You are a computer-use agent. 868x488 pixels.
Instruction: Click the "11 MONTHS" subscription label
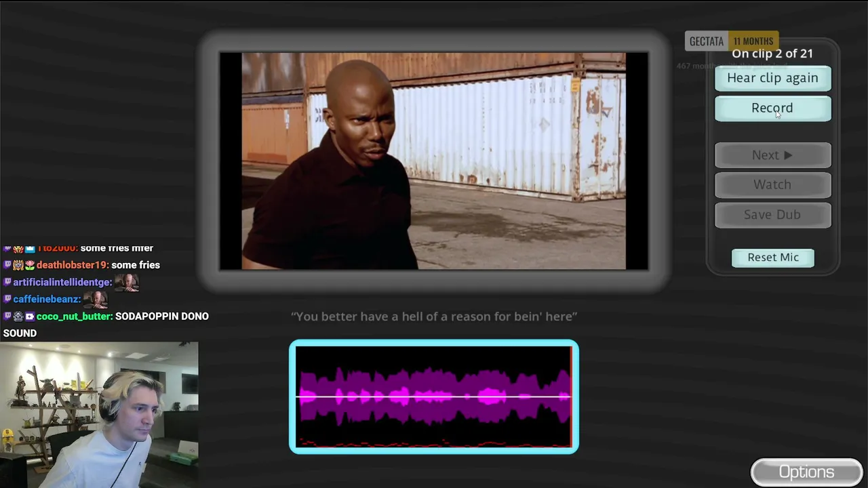[x=753, y=41]
